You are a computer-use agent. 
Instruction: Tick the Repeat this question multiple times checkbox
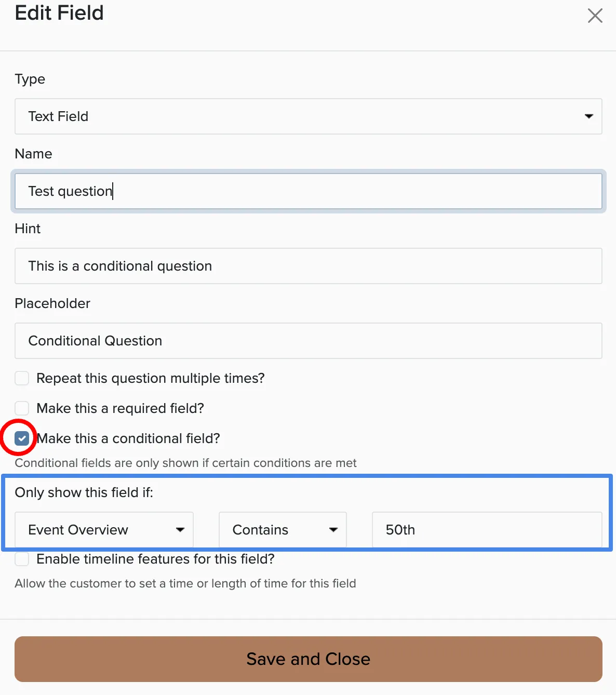pyautogui.click(x=22, y=378)
